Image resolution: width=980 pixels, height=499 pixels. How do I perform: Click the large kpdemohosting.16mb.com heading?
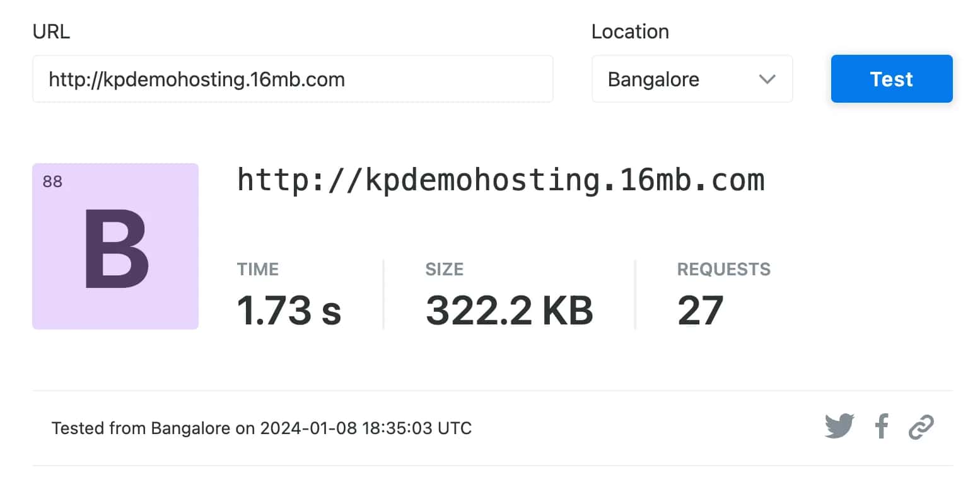click(x=501, y=180)
